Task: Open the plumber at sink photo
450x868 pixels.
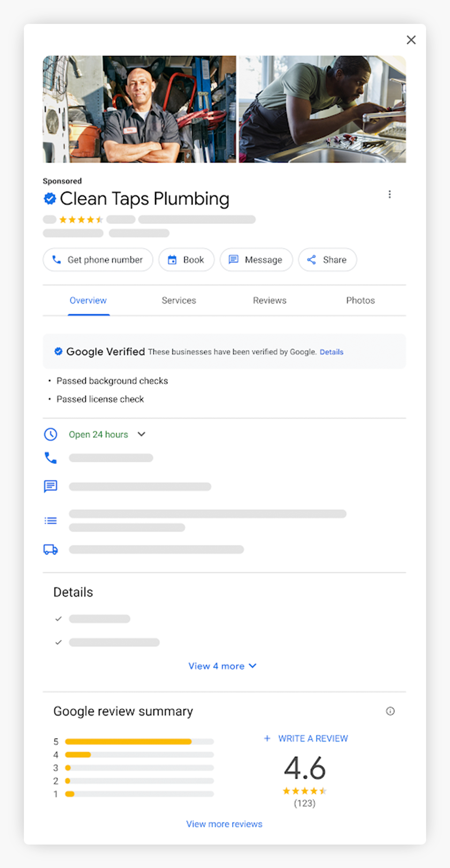Action: point(322,109)
